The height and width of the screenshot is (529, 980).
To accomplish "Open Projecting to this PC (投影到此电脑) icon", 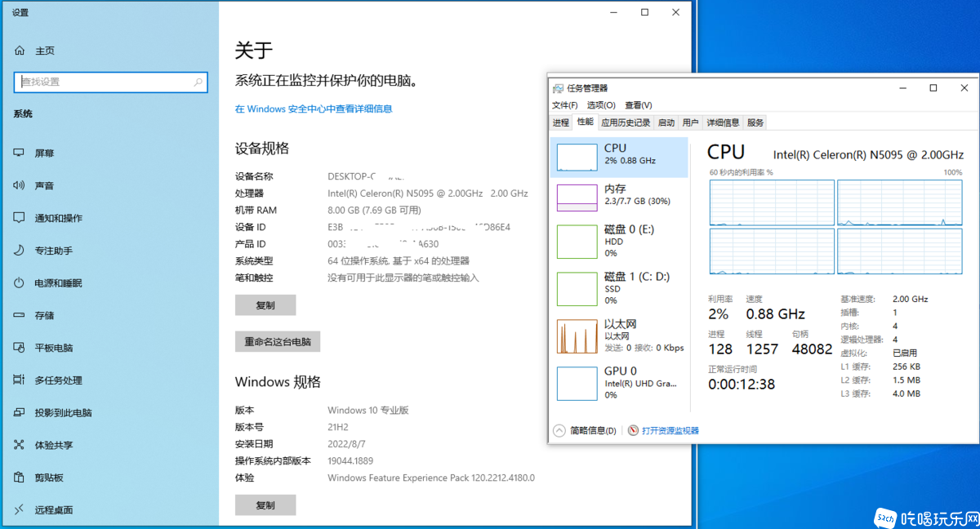I will (20, 412).
